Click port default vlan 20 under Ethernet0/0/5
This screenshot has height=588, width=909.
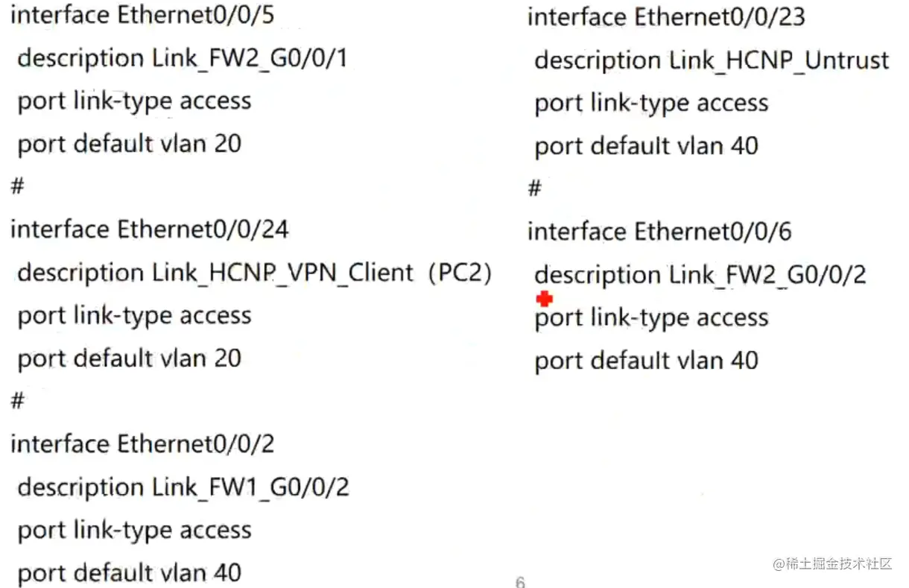click(x=130, y=143)
